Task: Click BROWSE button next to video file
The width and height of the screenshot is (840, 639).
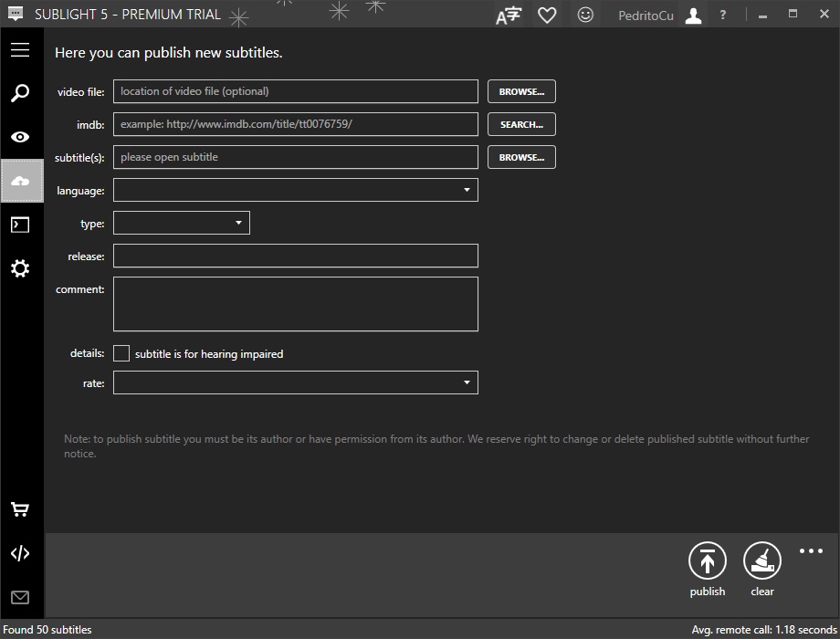Action: pos(521,91)
